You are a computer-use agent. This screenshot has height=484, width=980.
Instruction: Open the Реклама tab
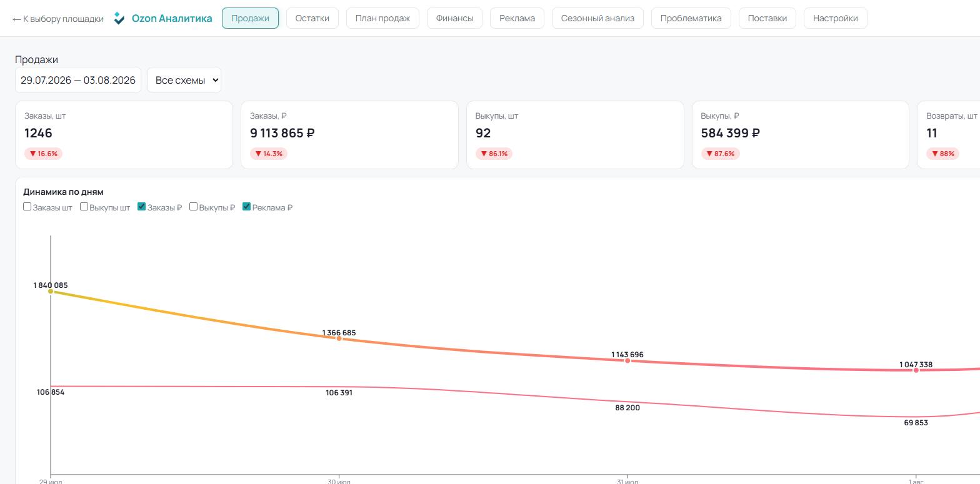(x=517, y=18)
